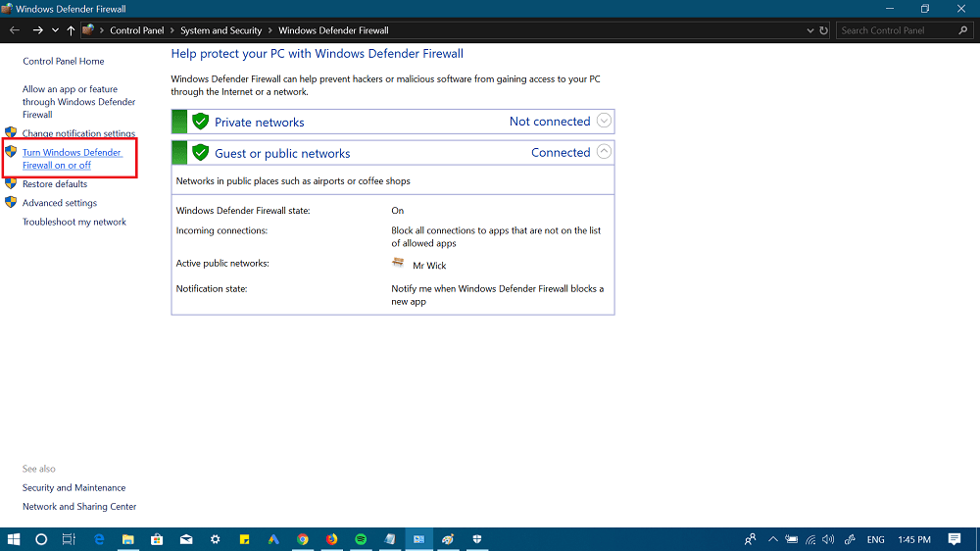
Task: Show hidden tray icons chevron
Action: (x=773, y=539)
